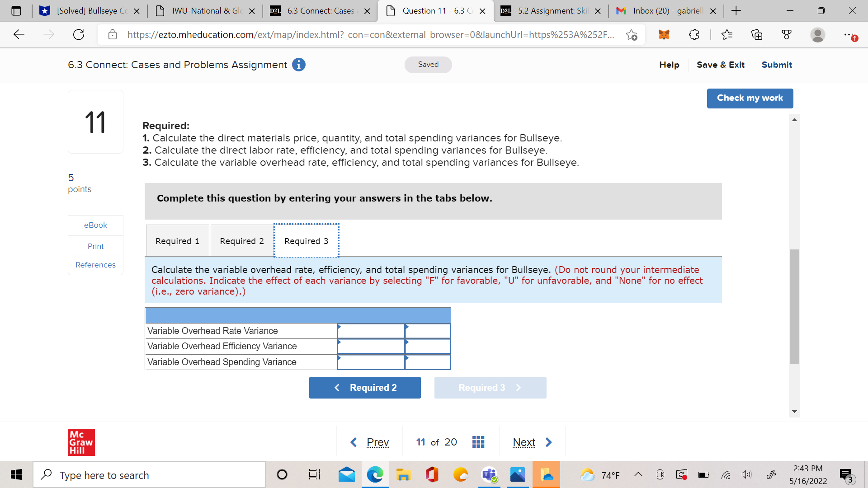Image resolution: width=868 pixels, height=488 pixels.
Task: Click the Variable Overhead Rate Variance amount field
Action: 371,331
